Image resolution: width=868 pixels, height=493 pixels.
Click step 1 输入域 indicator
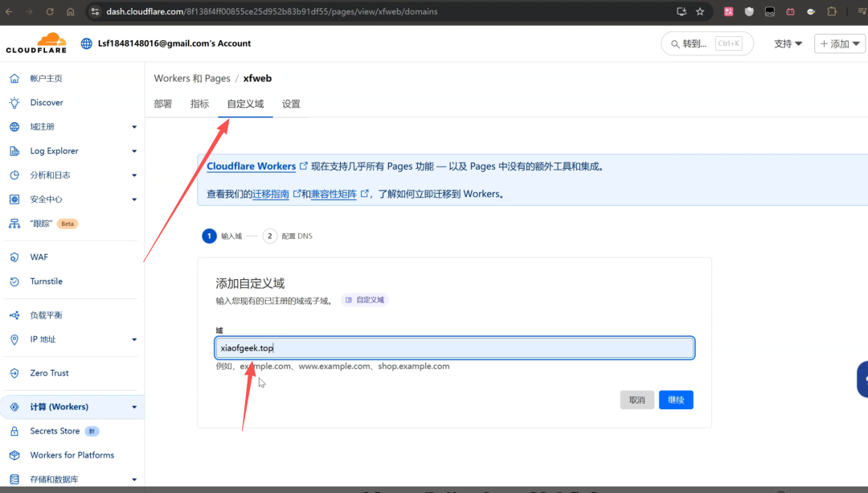(x=222, y=236)
